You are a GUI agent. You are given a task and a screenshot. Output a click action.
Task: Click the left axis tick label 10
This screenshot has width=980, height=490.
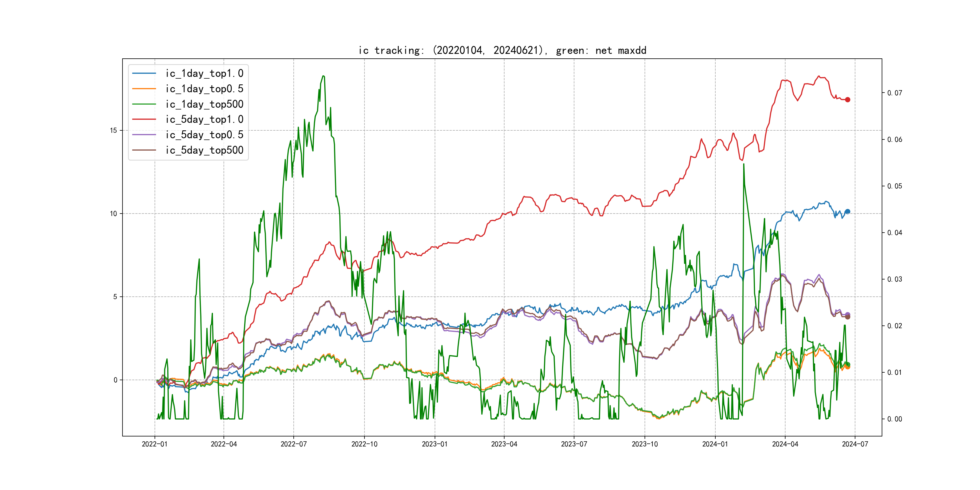click(x=113, y=214)
